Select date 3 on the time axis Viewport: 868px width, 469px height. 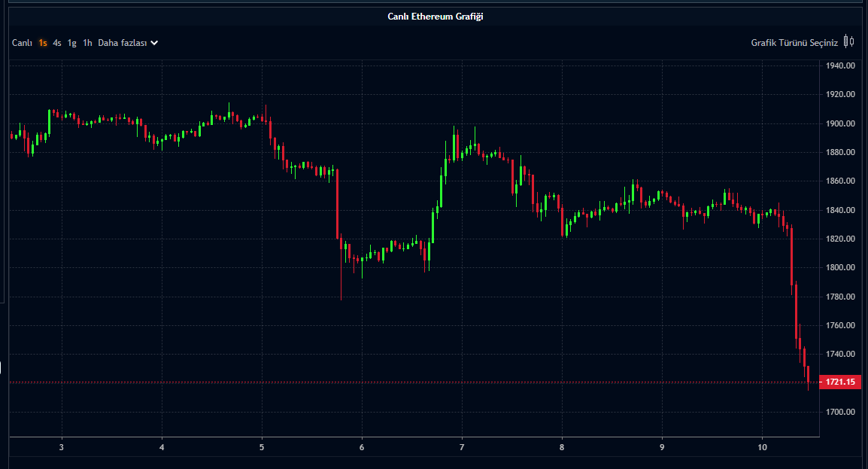(x=62, y=446)
